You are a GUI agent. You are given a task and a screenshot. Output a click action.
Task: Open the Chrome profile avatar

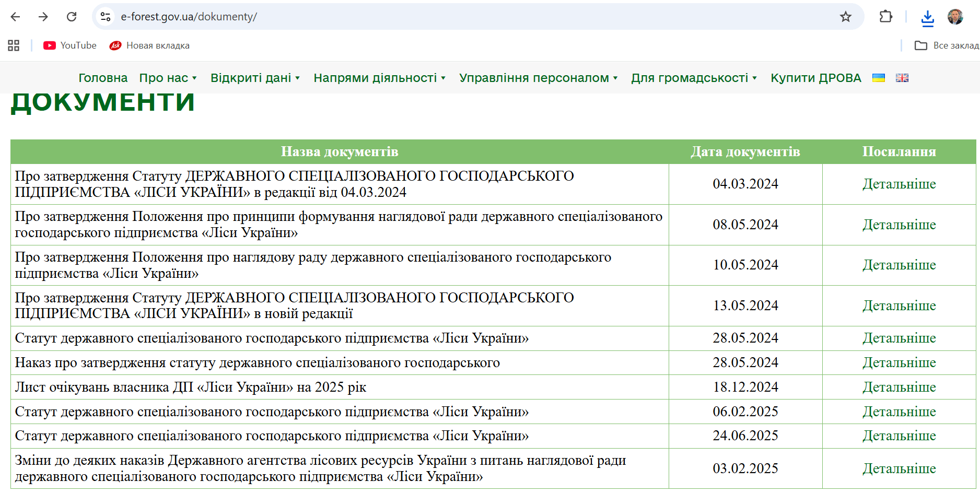955,17
